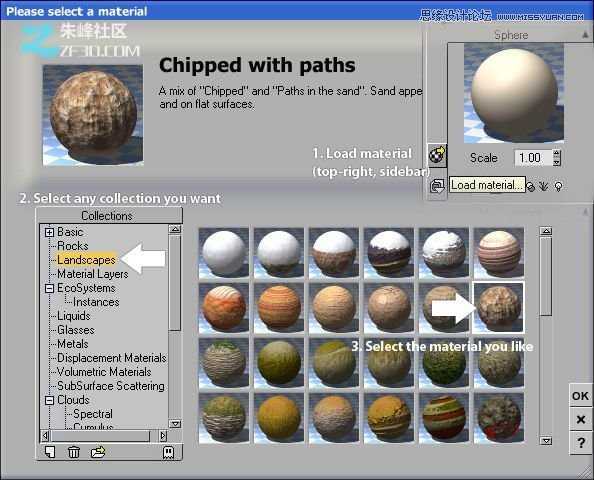The height and width of the screenshot is (480, 594).
Task: Collapse the EcoSystems tree node
Action: (49, 288)
